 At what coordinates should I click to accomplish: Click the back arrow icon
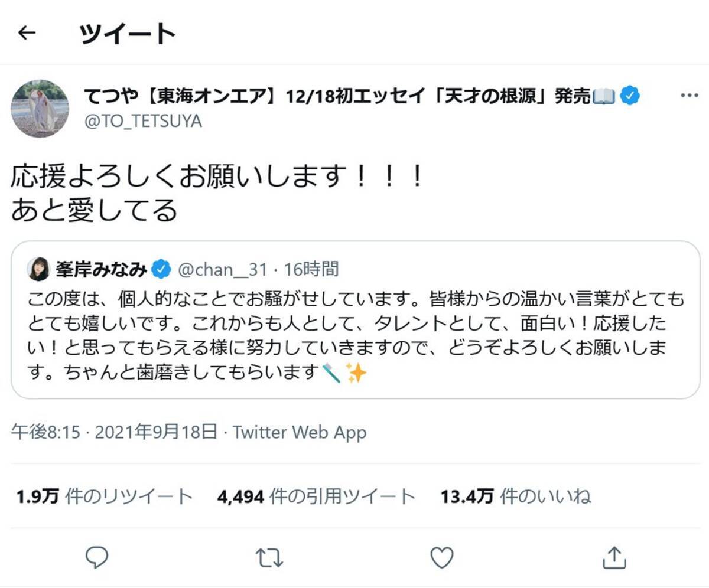coord(27,33)
